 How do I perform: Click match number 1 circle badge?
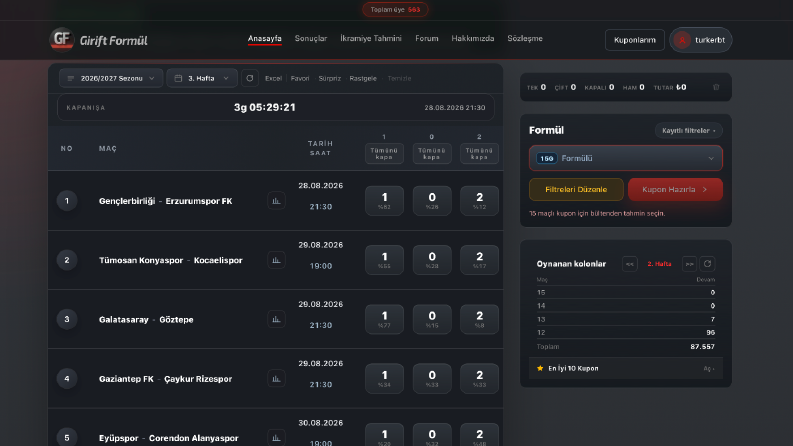67,201
